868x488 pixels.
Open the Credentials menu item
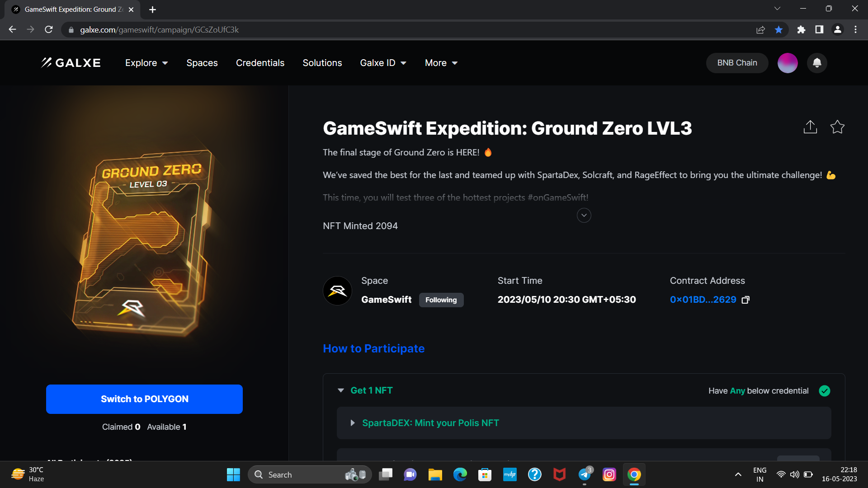(x=260, y=63)
